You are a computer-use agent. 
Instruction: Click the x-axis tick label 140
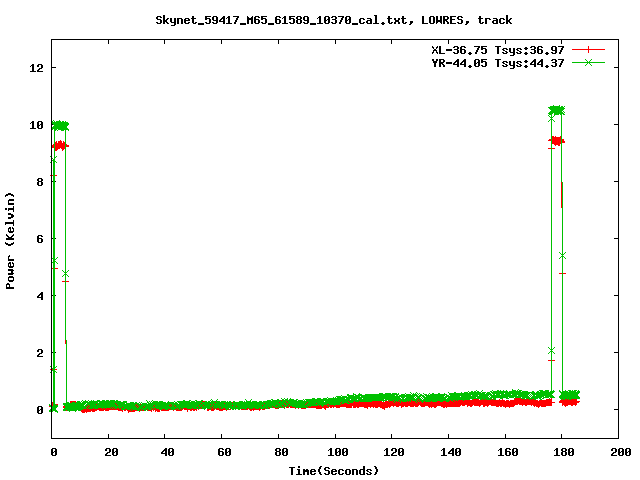tap(451, 452)
